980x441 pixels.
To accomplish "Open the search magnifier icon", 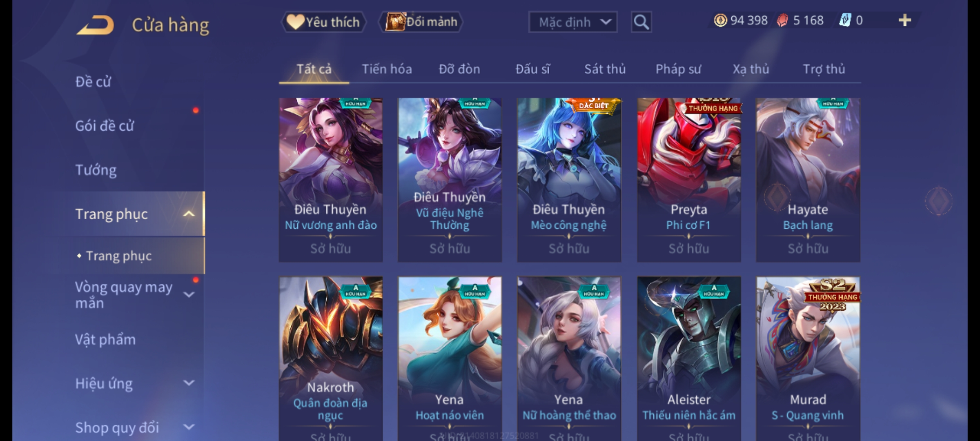I will click(x=641, y=22).
